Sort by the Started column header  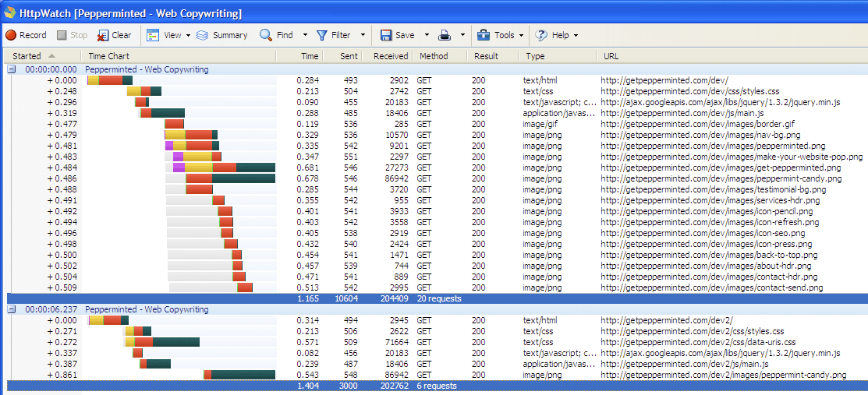click(x=27, y=56)
